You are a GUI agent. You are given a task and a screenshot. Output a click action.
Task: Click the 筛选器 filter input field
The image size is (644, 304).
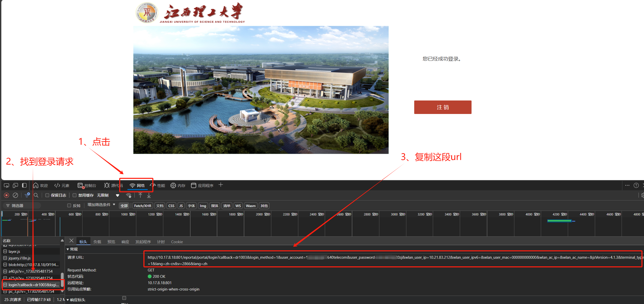22,206
